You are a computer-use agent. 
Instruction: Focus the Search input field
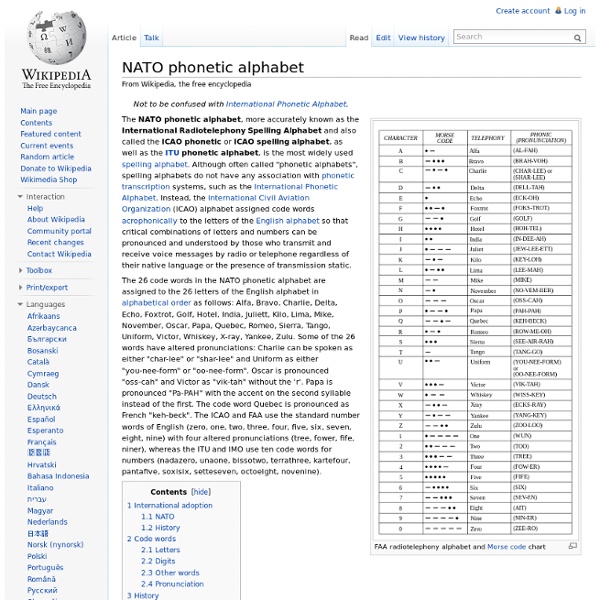[x=512, y=37]
